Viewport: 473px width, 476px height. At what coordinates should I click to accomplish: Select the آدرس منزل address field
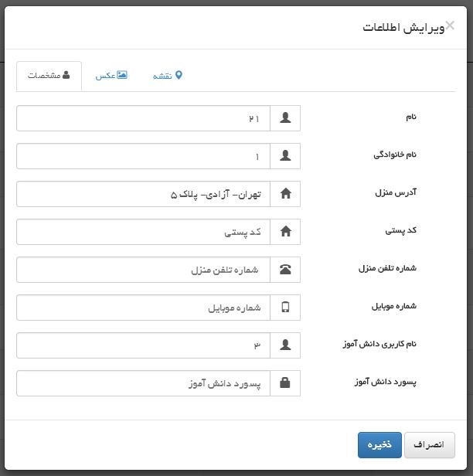pos(143,194)
